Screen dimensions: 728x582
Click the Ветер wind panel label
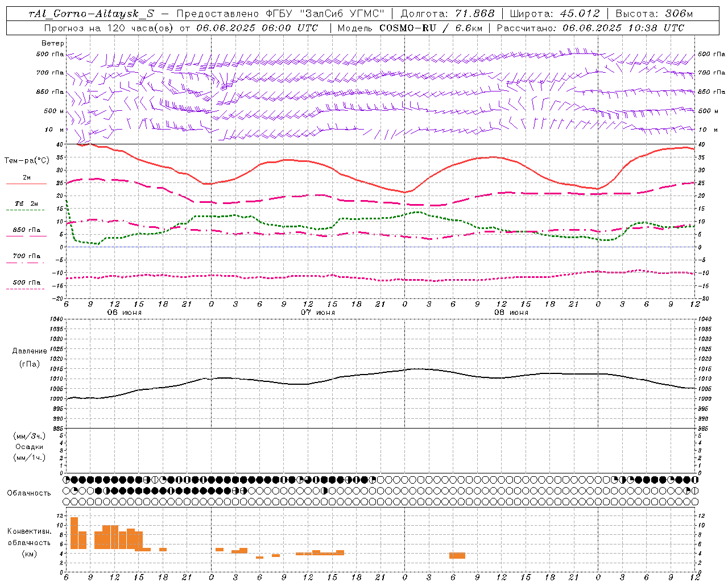tap(53, 43)
